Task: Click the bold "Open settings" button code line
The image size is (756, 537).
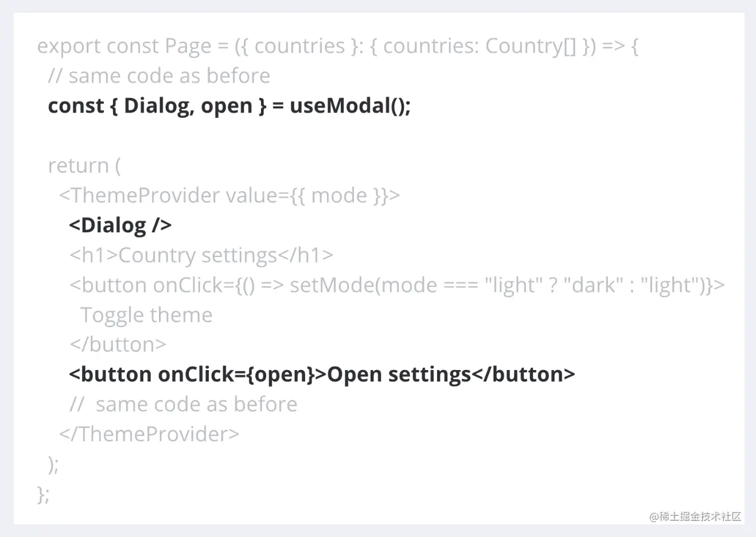Action: click(x=322, y=375)
